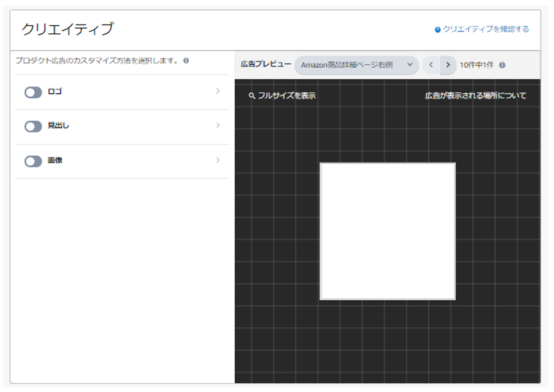Open フルサイズを表示 full-size view
This screenshot has width=554, height=392.
(283, 96)
